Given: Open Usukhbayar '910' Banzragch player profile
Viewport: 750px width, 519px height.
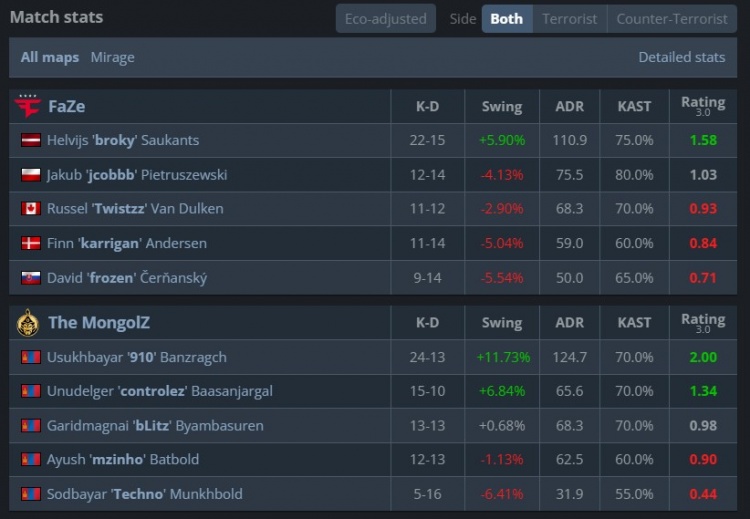Looking at the screenshot, I should tap(136, 357).
